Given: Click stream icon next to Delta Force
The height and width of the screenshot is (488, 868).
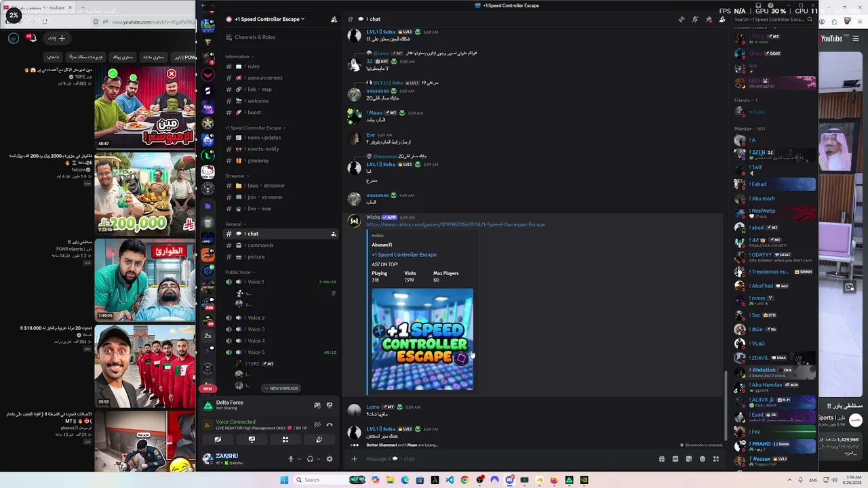Looking at the screenshot, I should (x=330, y=405).
